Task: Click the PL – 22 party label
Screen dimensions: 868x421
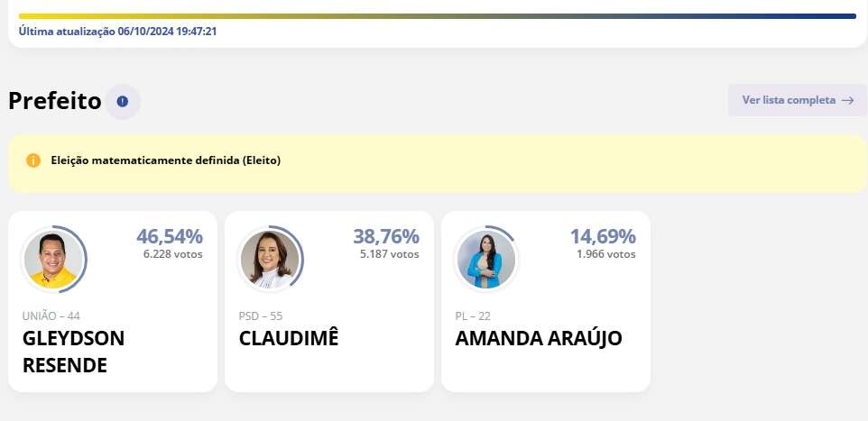Action: (473, 316)
